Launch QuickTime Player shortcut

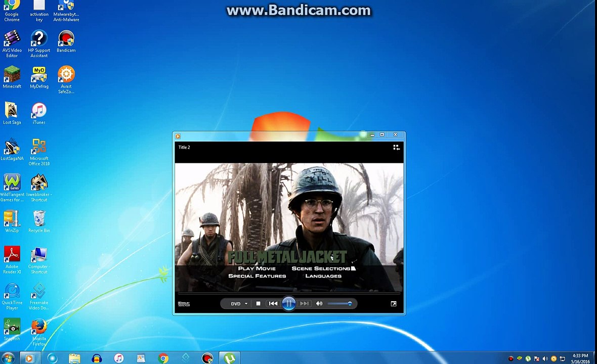click(12, 296)
